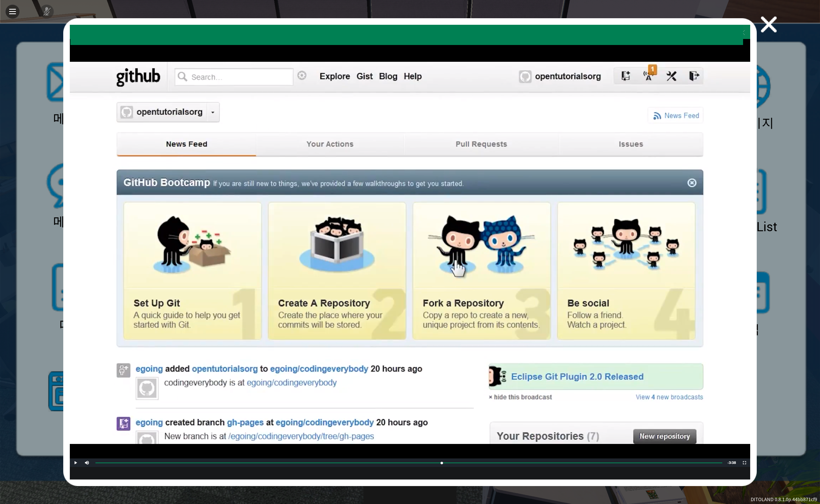
Task: Open account settings tools icon
Action: pyautogui.click(x=671, y=76)
